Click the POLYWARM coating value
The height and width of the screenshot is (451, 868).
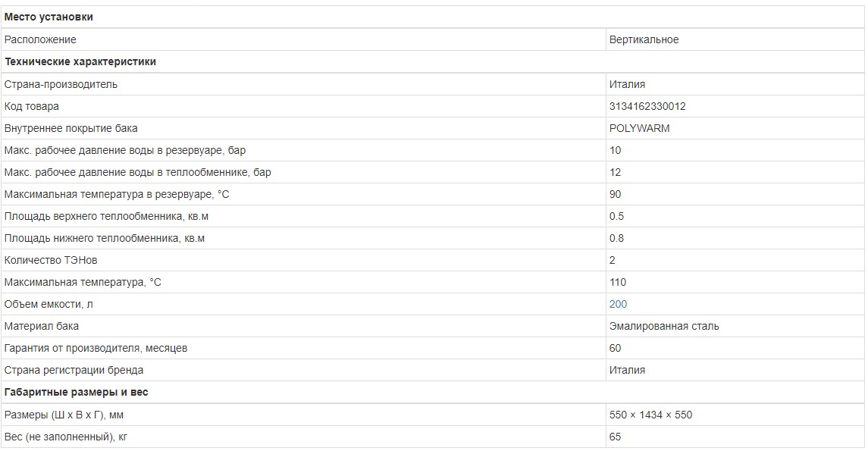(639, 128)
